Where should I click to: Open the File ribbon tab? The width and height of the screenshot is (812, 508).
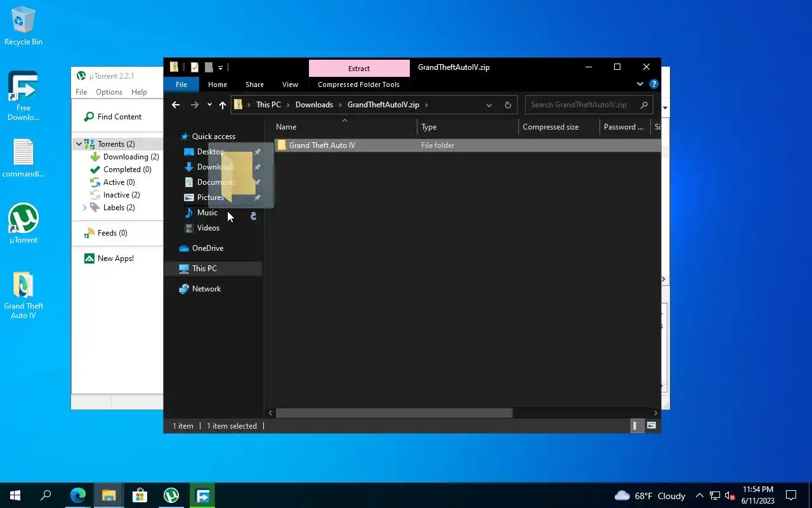point(181,84)
